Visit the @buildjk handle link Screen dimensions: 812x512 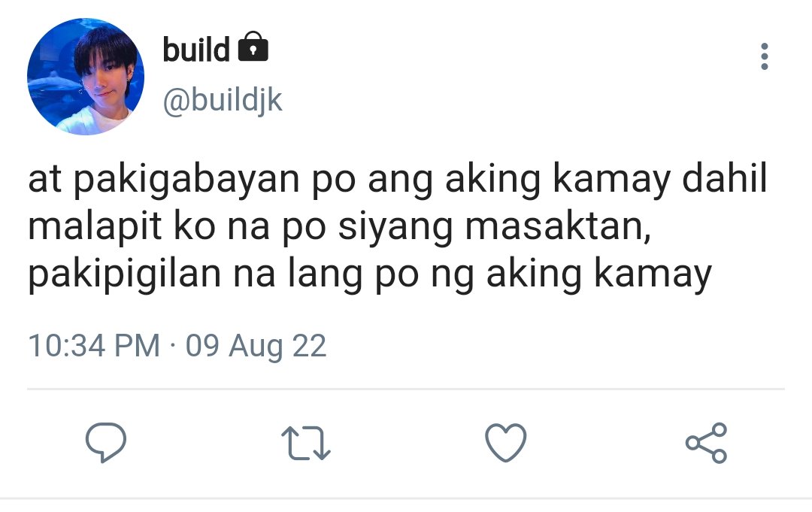point(223,100)
